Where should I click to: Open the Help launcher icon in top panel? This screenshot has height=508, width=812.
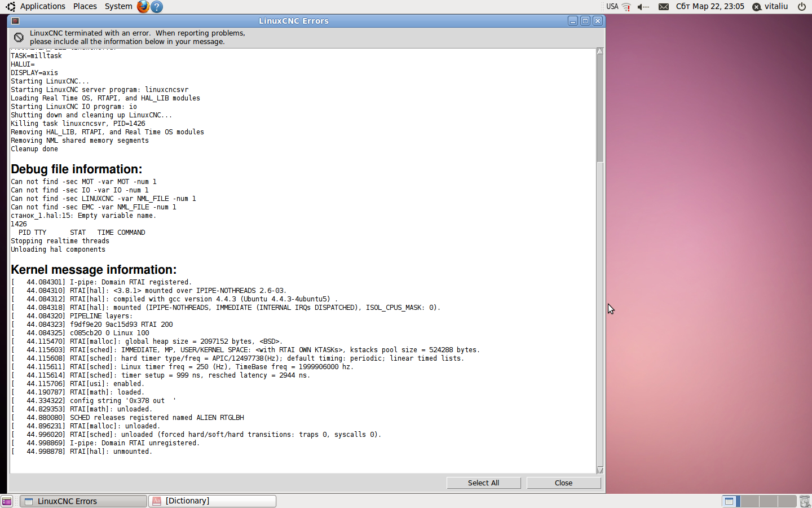tap(157, 7)
